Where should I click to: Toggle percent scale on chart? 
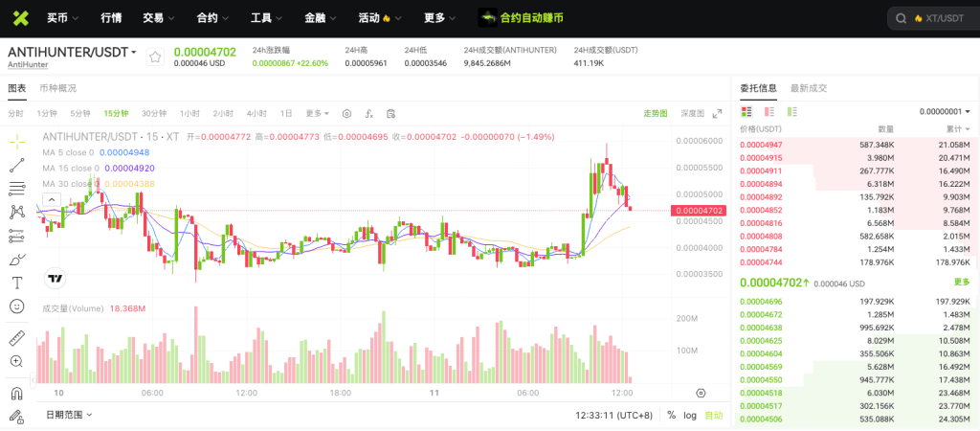[671, 415]
